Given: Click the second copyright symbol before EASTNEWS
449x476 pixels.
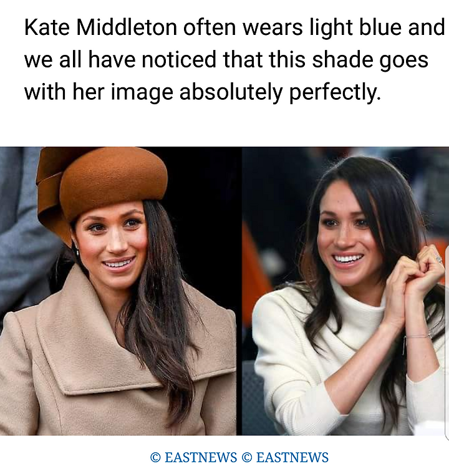Looking at the screenshot, I should (x=247, y=457).
